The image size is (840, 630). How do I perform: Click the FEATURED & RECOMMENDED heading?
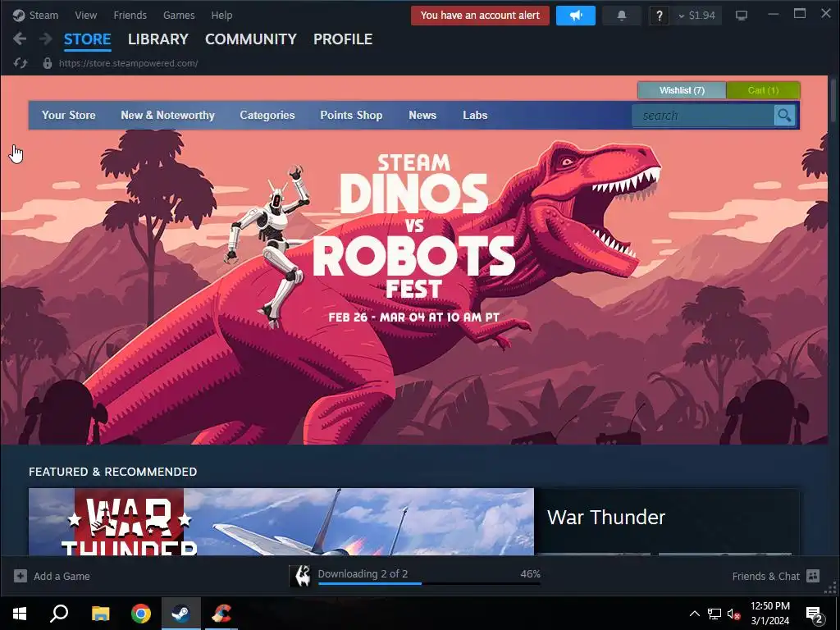[x=113, y=472]
